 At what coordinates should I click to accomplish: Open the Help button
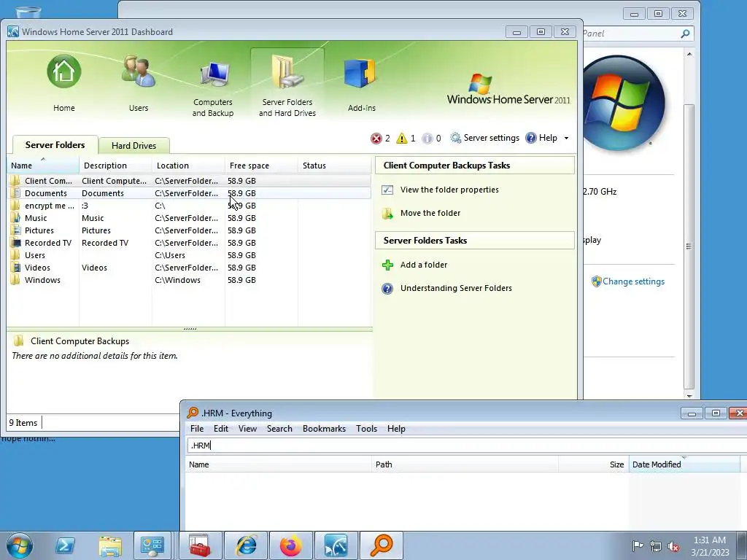tap(541, 138)
